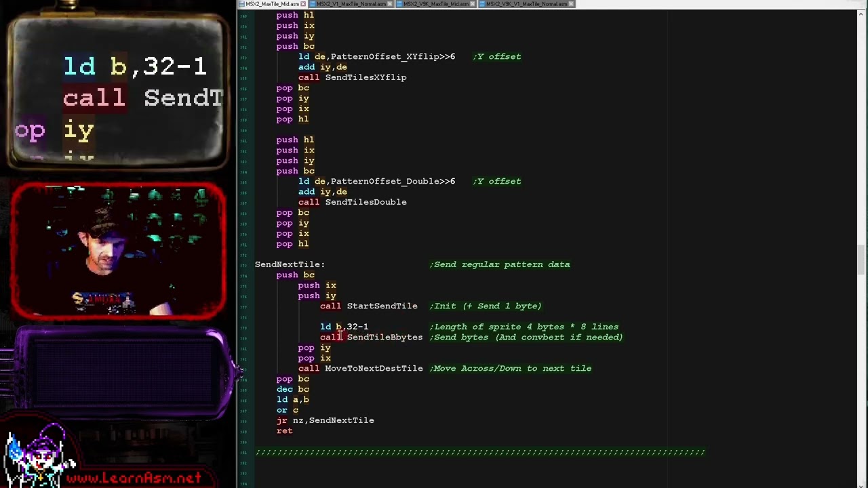The height and width of the screenshot is (488, 868).
Task: Open the www.LearnAsm.net link
Action: coord(133,478)
